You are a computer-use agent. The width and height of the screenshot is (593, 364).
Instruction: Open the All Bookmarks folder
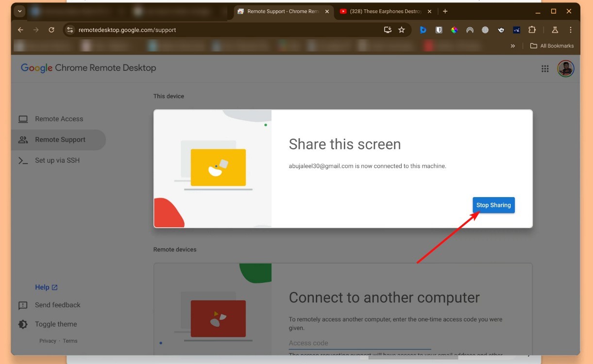[x=552, y=46]
